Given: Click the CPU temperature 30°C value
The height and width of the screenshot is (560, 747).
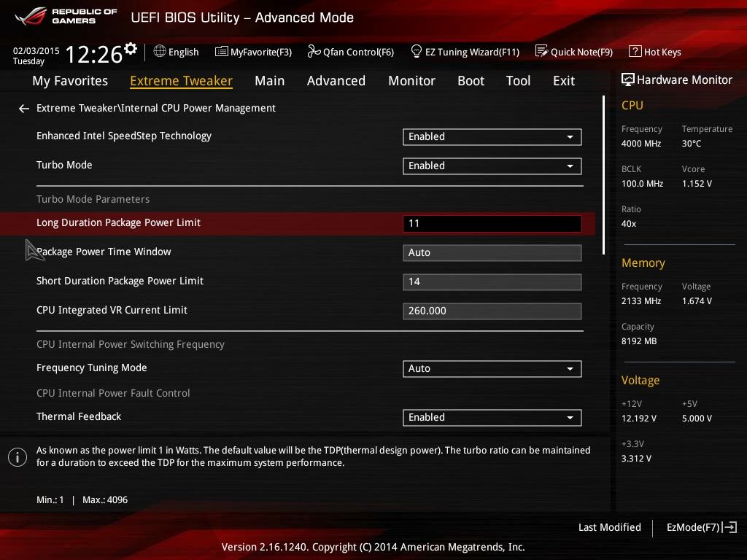Looking at the screenshot, I should click(x=692, y=144).
